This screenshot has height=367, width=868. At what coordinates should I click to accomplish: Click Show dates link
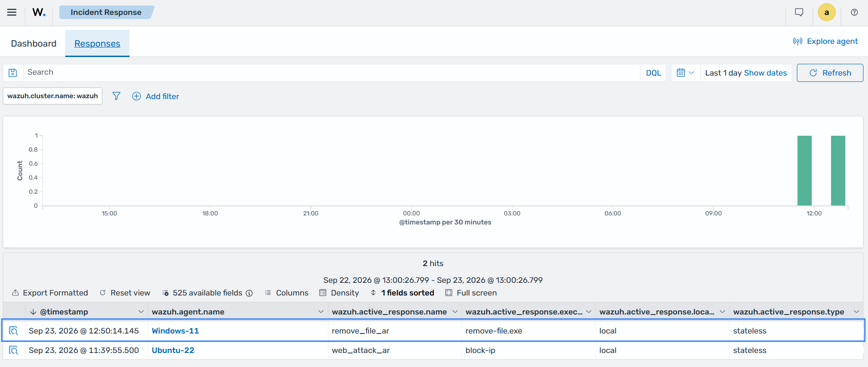(766, 73)
